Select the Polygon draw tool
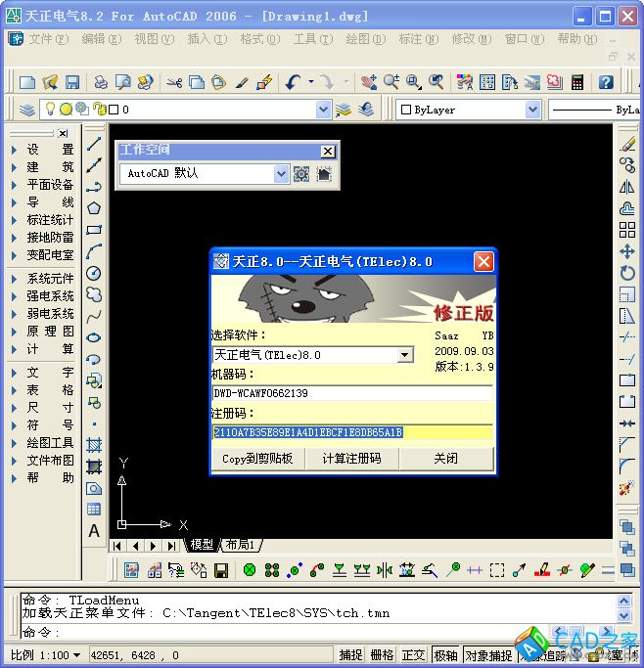 click(x=94, y=208)
